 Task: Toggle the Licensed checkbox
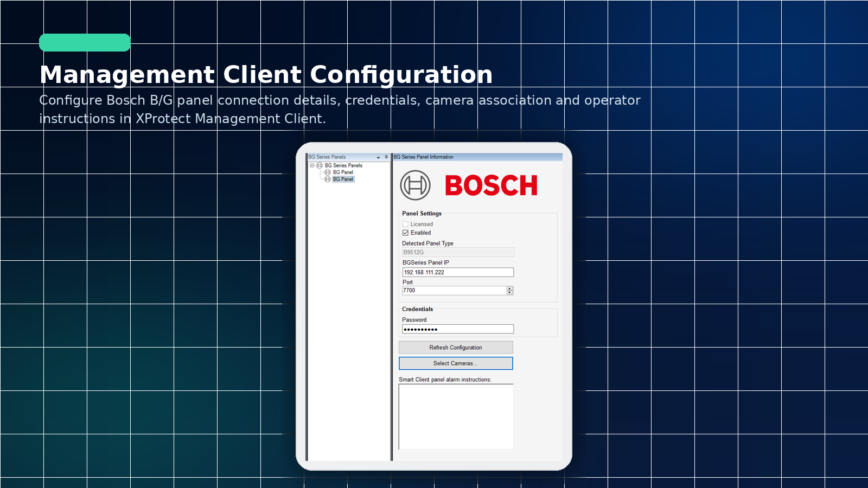point(405,224)
